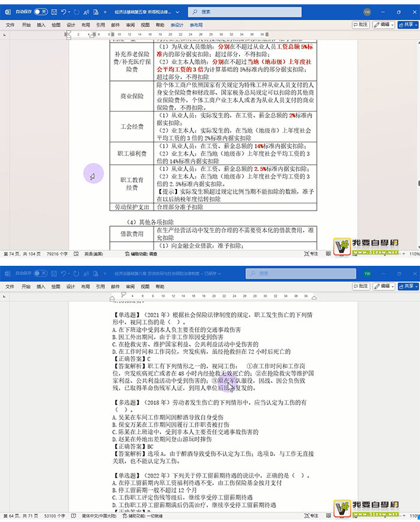
Task: Click the 辅助功能: 一切就绪 status in the lower window
Action: 142,515
